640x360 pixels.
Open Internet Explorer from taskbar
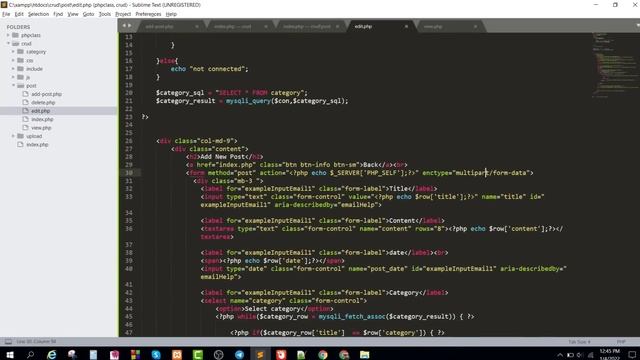[x=51, y=354]
